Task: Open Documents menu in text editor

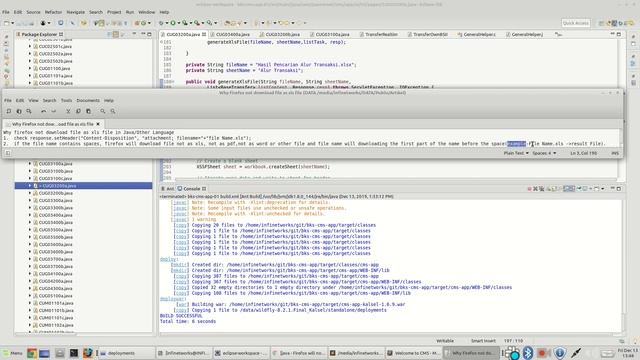Action: point(88,100)
